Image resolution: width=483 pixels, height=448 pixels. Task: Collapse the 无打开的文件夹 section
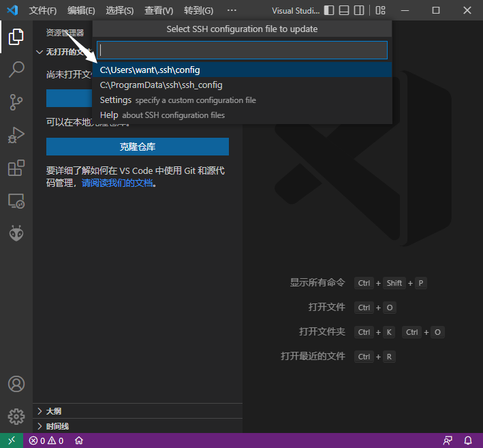point(63,52)
